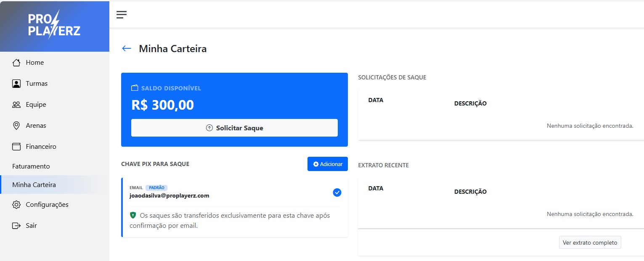
Task: Click the Home house icon
Action: [x=16, y=63]
